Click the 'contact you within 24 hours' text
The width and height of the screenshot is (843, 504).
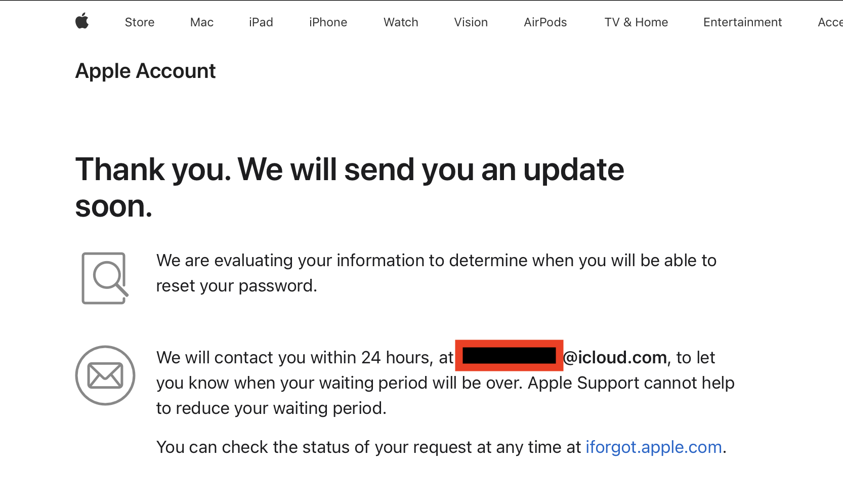point(305,358)
